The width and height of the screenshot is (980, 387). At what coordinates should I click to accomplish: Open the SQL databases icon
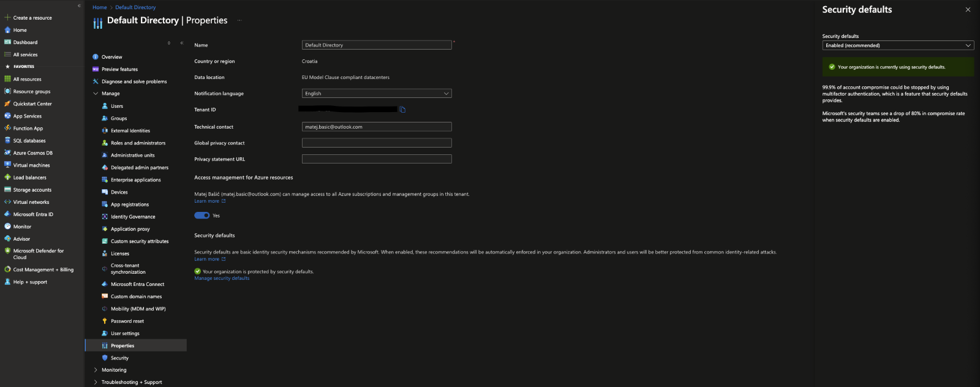click(x=7, y=140)
